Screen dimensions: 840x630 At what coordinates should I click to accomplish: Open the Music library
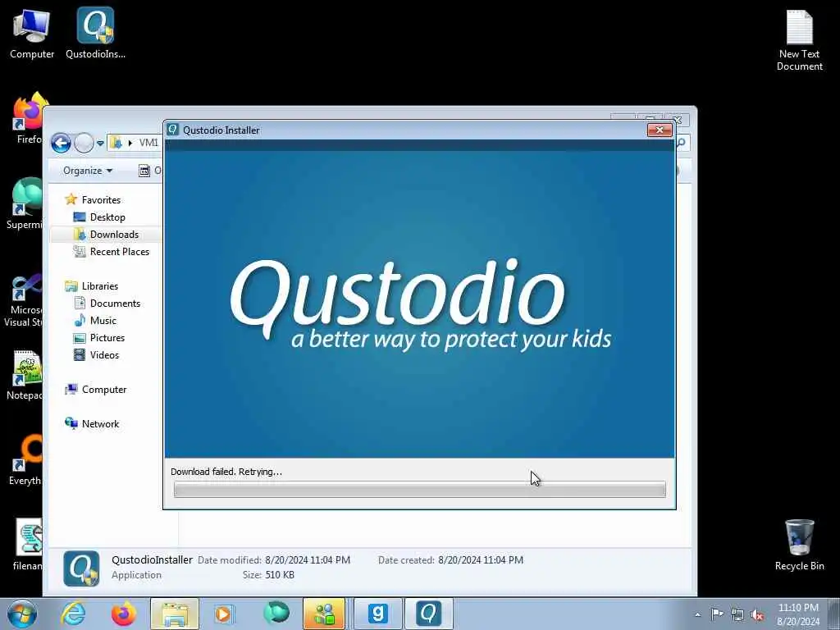tap(103, 321)
